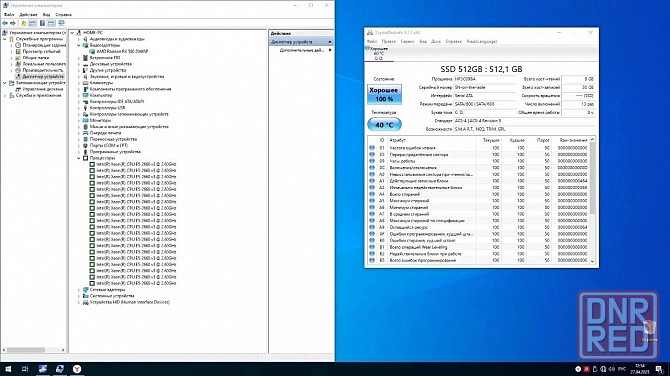Collapse the Диспетчер устройств actions section arrow
This screenshot has height=376, width=670.
(x=330, y=42)
